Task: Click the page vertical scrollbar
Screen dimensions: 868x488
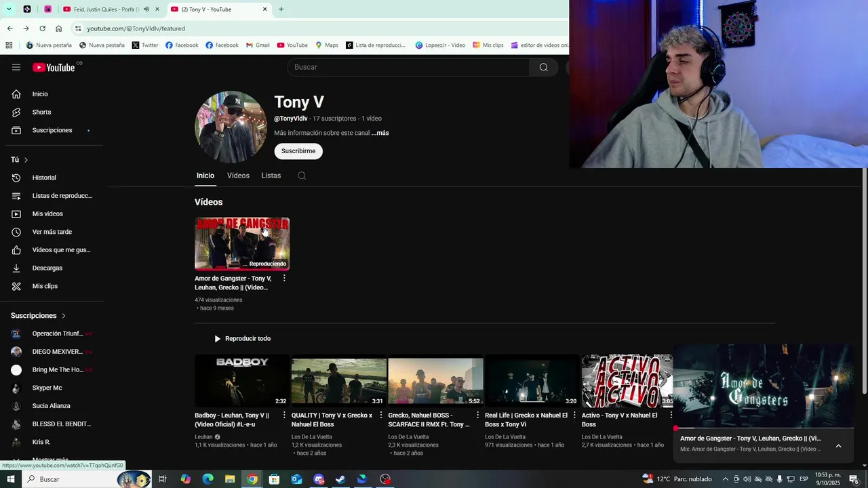Action: coord(864,281)
